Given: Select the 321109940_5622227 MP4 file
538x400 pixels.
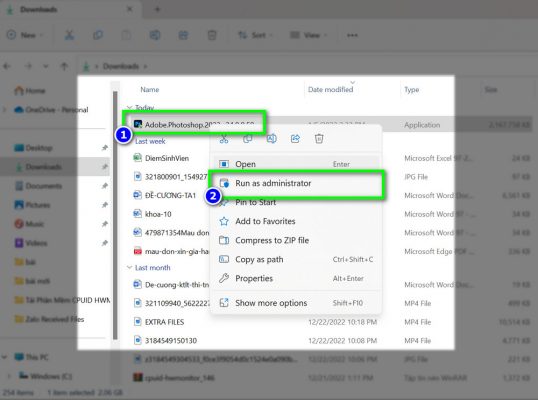Looking at the screenshot, I should point(171,303).
